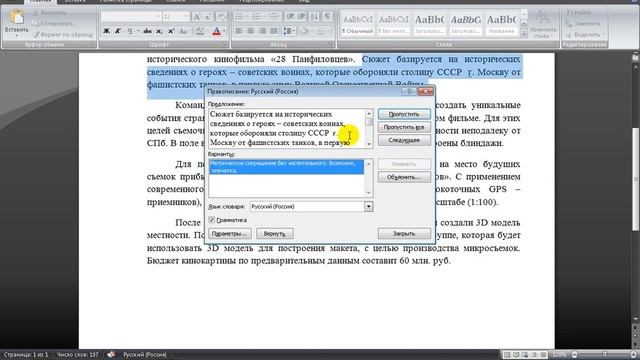Open the underline style dropdown arrow

(x=138, y=31)
